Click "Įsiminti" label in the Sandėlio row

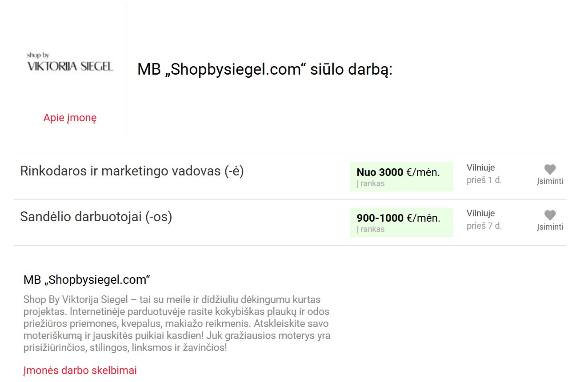tap(550, 227)
